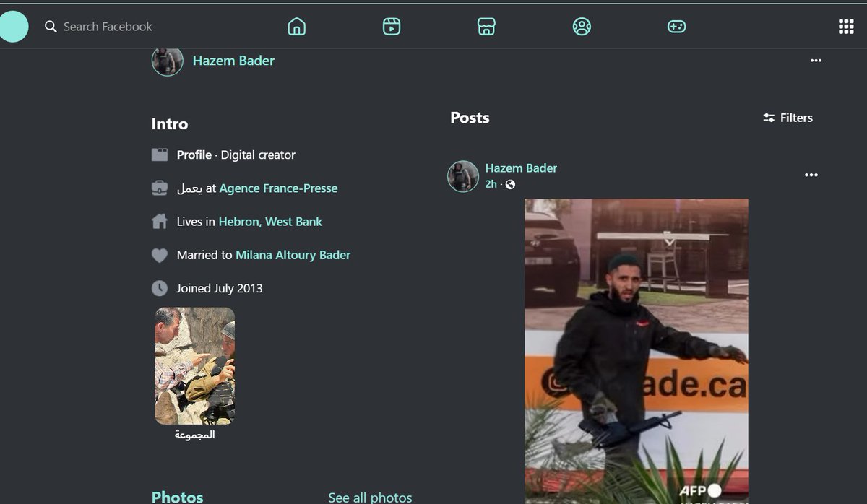Viewport: 867px width, 504px height.
Task: Click the Search Facebook field
Action: pyautogui.click(x=108, y=27)
